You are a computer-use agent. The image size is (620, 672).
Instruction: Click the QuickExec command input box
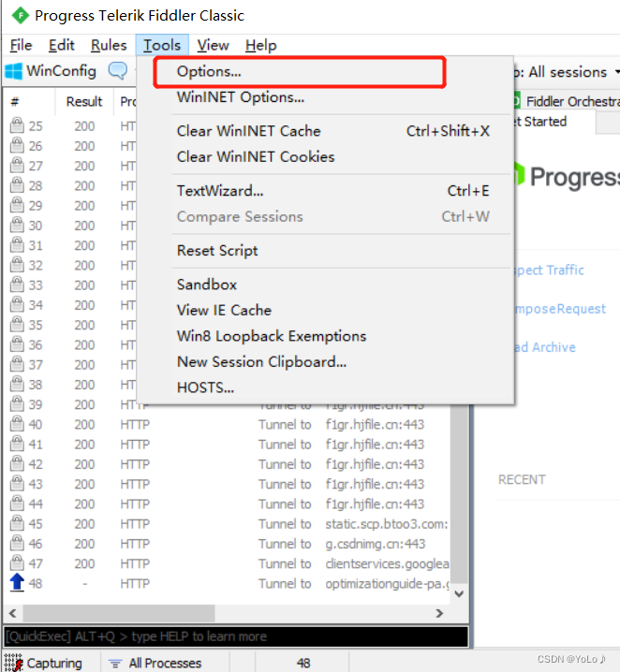(x=234, y=636)
